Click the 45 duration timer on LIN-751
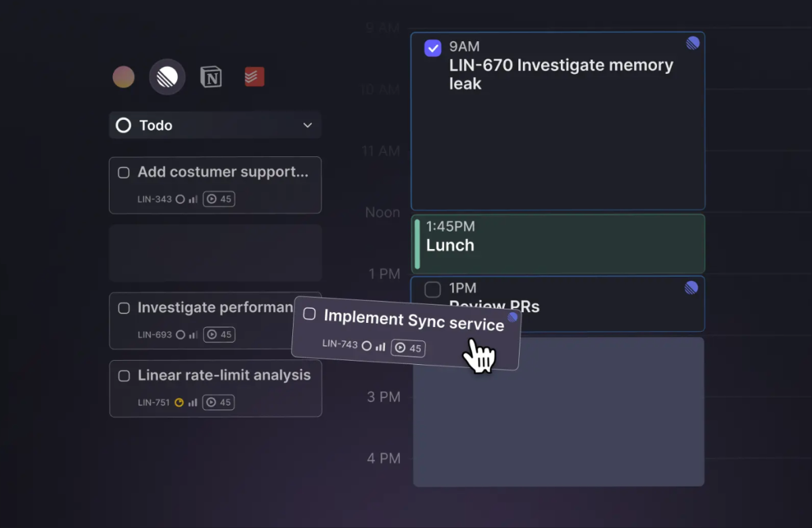The width and height of the screenshot is (812, 528). [x=219, y=402]
